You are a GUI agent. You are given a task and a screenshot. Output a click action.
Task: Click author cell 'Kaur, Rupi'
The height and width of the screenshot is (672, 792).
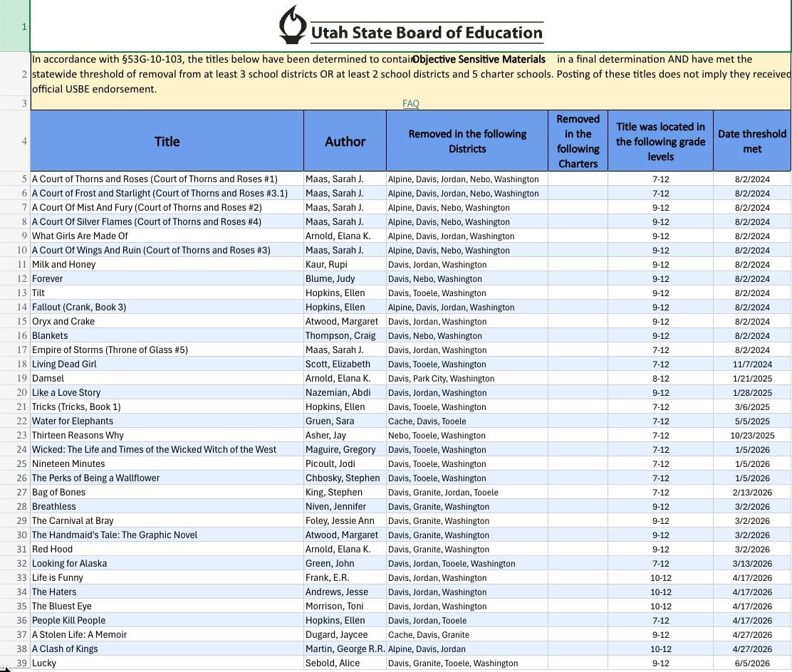[345, 265]
